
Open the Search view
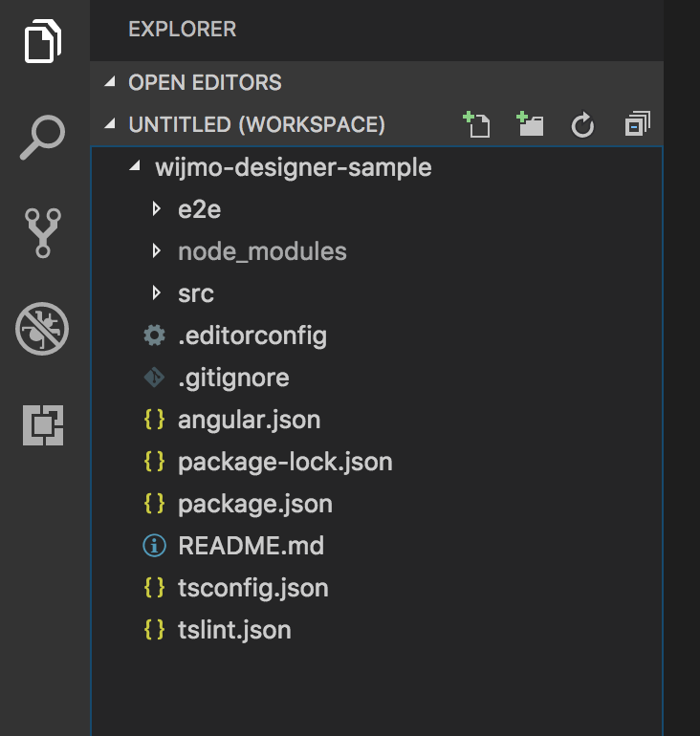point(44,138)
